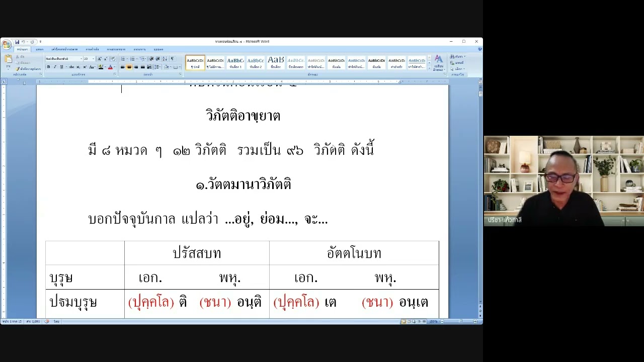Toggle italic formatting

coord(55,67)
